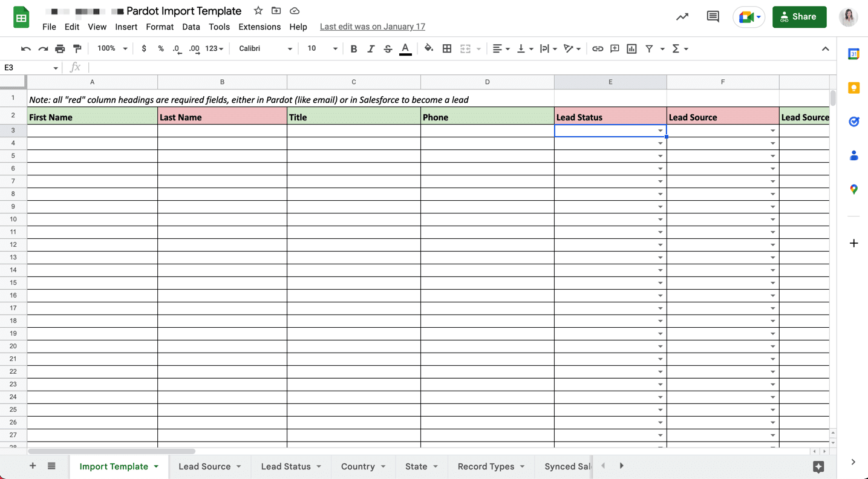Viewport: 868px width, 479px height.
Task: Open the File menu
Action: point(49,27)
